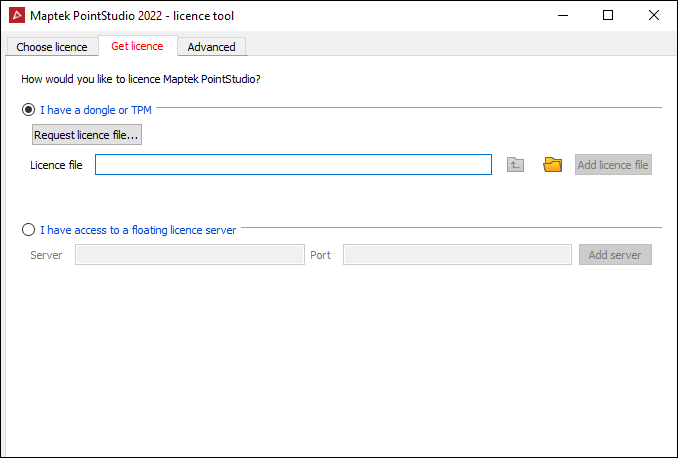Hit the 'Add server' button
Screen dimensions: 678x458
[615, 255]
